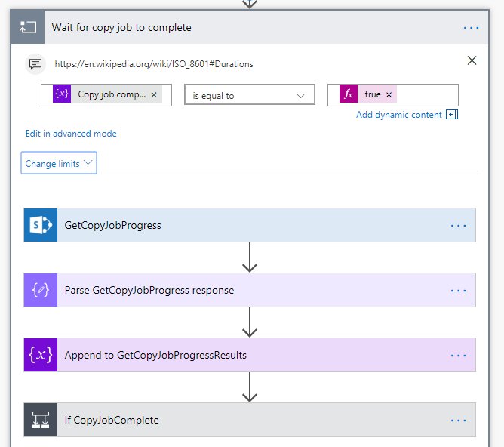Click Add dynamic content link
Image resolution: width=504 pixels, height=447 pixels.
click(400, 115)
